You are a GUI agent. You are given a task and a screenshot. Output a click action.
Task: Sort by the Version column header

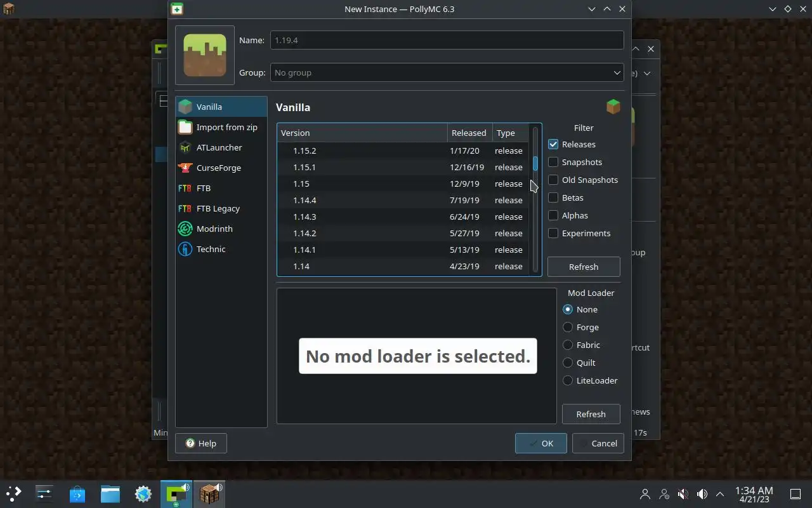[x=362, y=133]
